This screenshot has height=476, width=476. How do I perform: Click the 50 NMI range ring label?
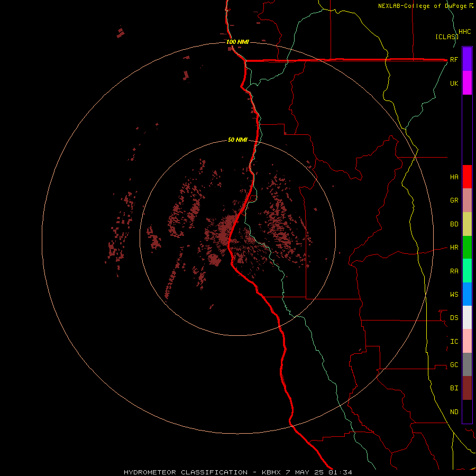(x=237, y=140)
